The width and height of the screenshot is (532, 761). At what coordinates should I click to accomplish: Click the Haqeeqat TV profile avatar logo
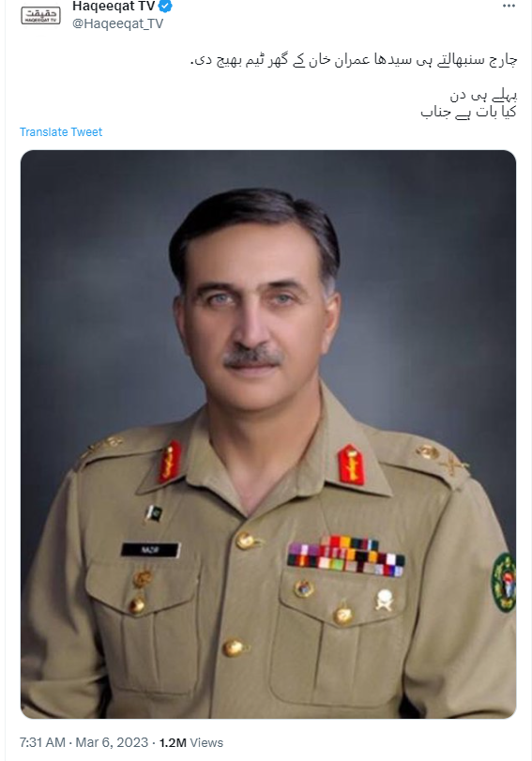click(40, 15)
